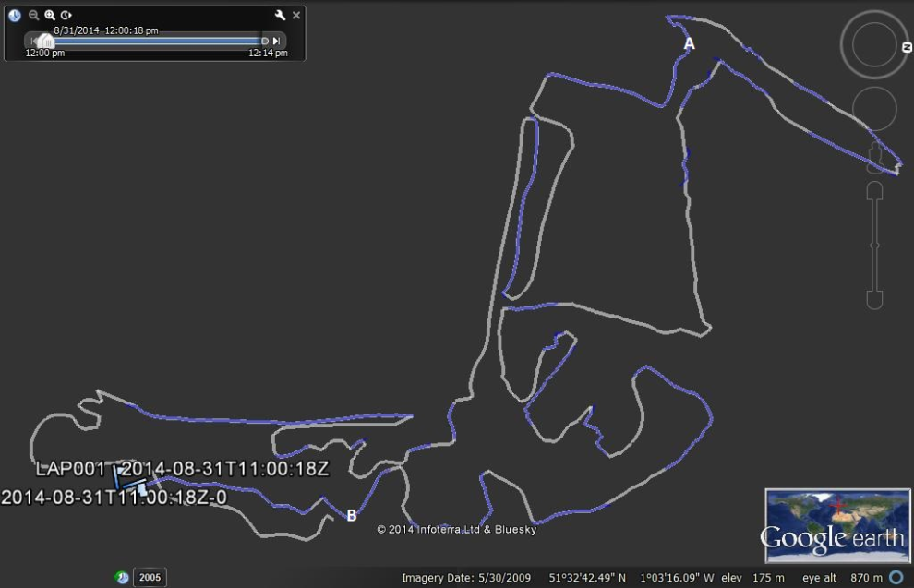Zoom in the time slider range
The width and height of the screenshot is (914, 588).
coord(50,16)
